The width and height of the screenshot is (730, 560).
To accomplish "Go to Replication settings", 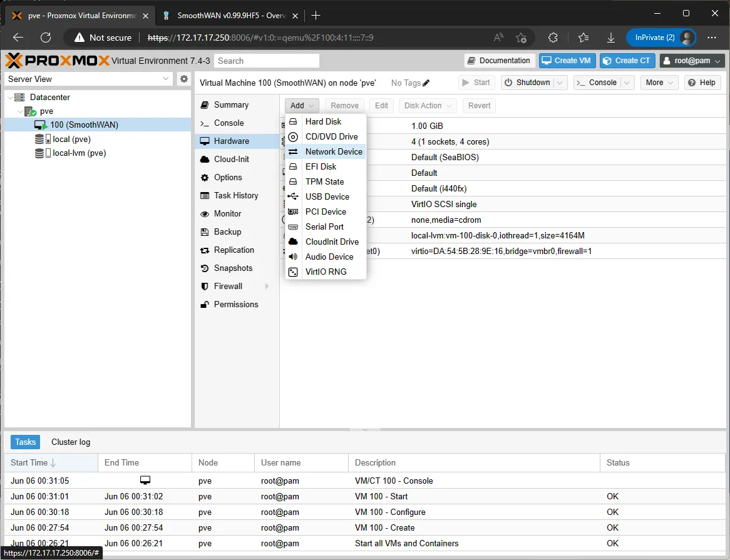I will point(237,250).
